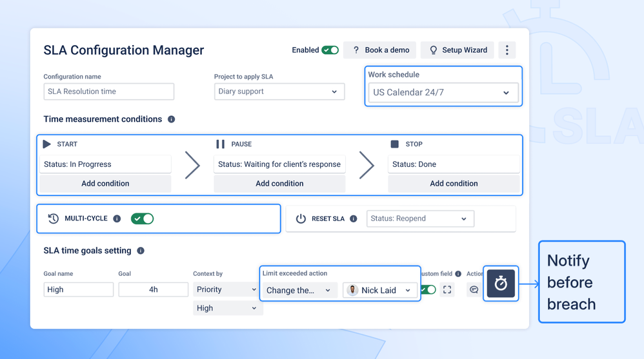The height and width of the screenshot is (359, 644).
Task: Click the info icon beside SLA time goals setting
Action: (141, 251)
